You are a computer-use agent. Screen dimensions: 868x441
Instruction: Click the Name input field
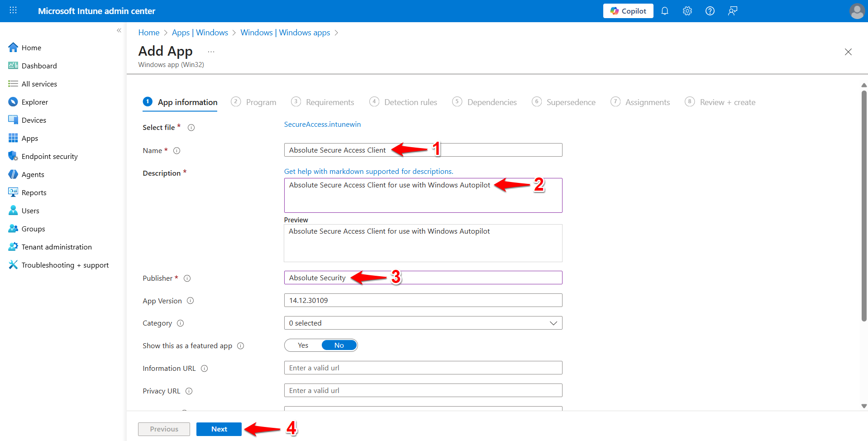click(423, 150)
